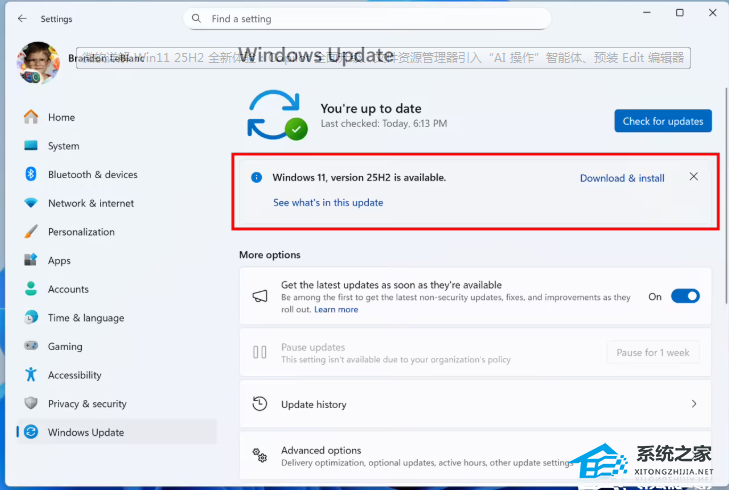Open the Home icon in sidebar
The height and width of the screenshot is (490, 729).
point(31,117)
